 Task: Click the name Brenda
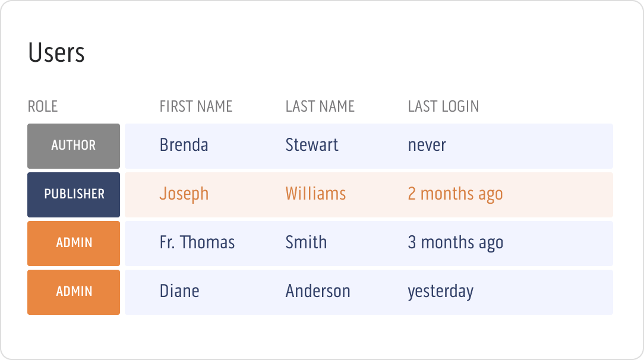click(x=184, y=145)
